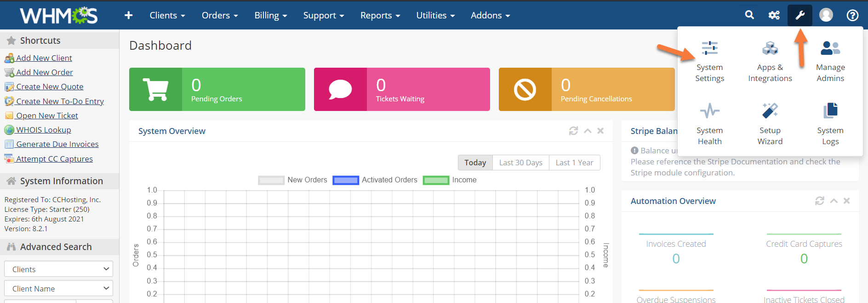Open the Pending Orders tile

[217, 89]
